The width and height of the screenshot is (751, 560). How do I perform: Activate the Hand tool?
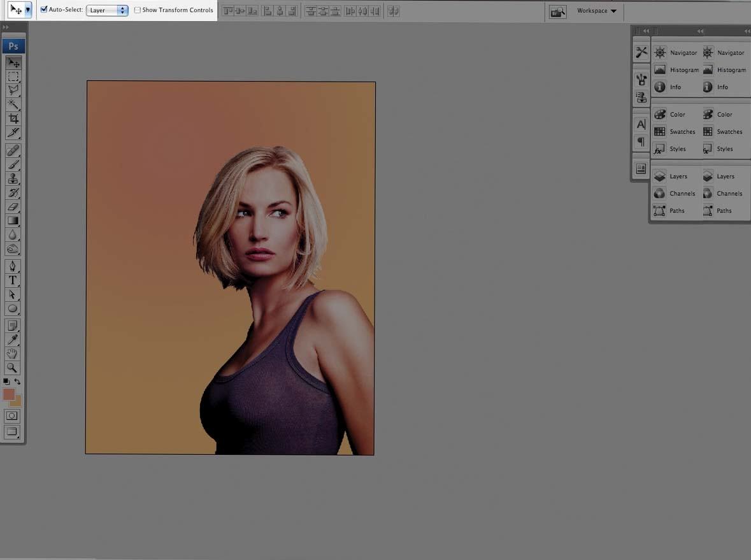point(13,354)
